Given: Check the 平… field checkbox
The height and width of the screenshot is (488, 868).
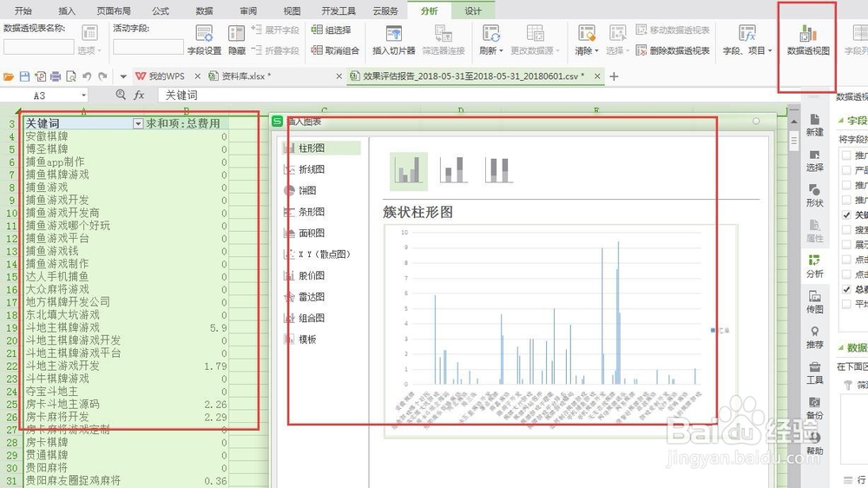Looking at the screenshot, I should point(846,304).
